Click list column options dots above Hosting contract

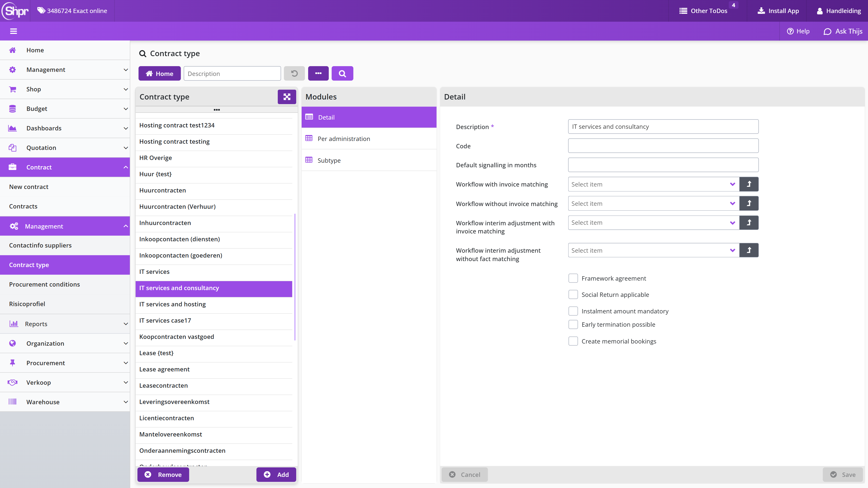[217, 110]
